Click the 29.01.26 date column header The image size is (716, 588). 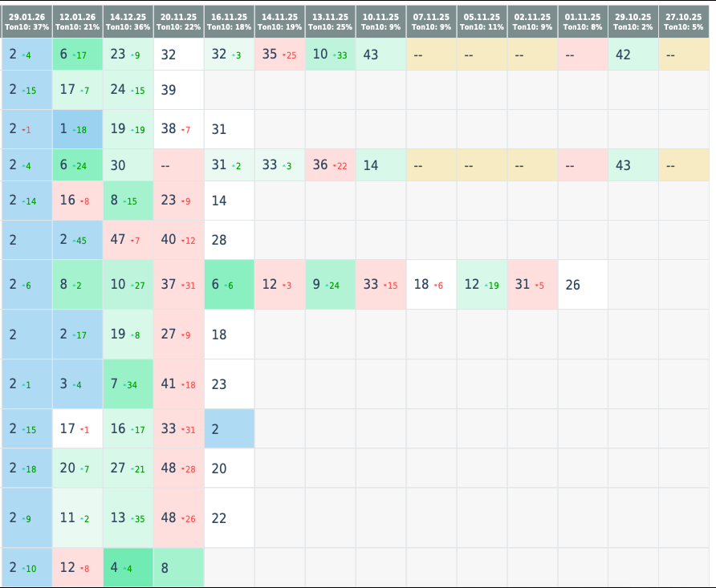click(26, 22)
